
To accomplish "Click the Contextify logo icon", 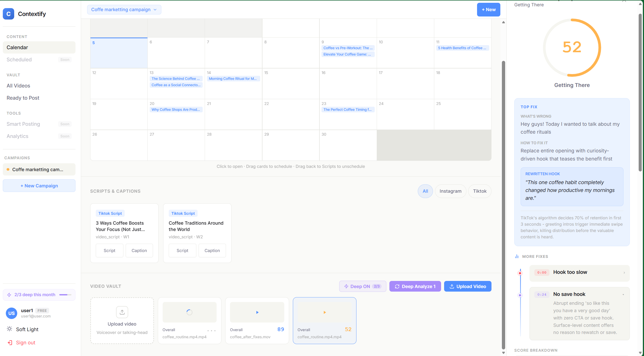I will (x=8, y=14).
